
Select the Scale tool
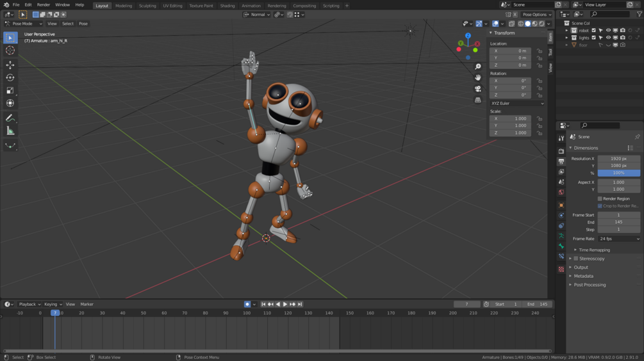[10, 90]
